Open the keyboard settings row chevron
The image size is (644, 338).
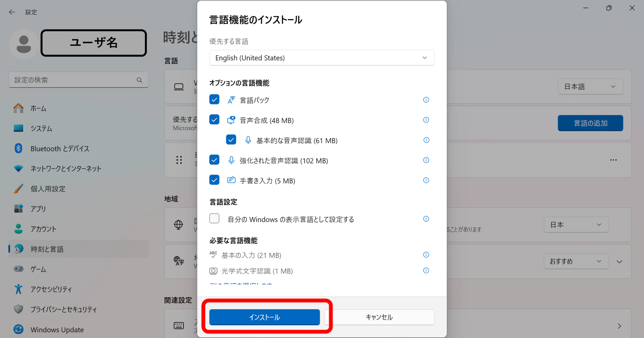619,326
